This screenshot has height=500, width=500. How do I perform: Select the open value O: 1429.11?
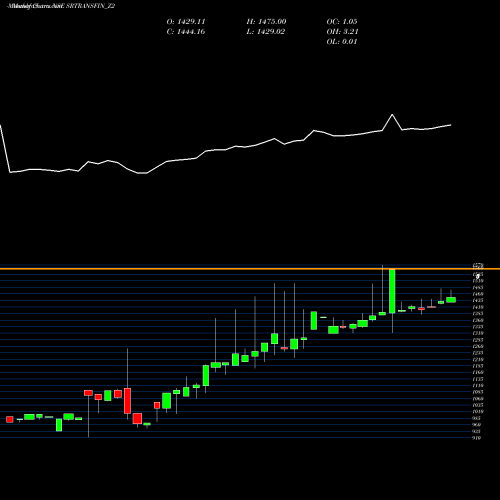pyautogui.click(x=186, y=22)
